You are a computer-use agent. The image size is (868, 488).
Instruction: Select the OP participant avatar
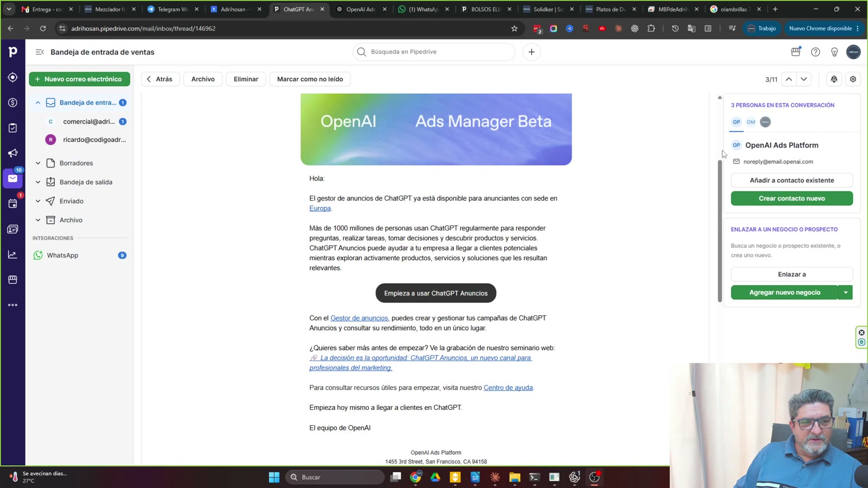click(x=736, y=122)
